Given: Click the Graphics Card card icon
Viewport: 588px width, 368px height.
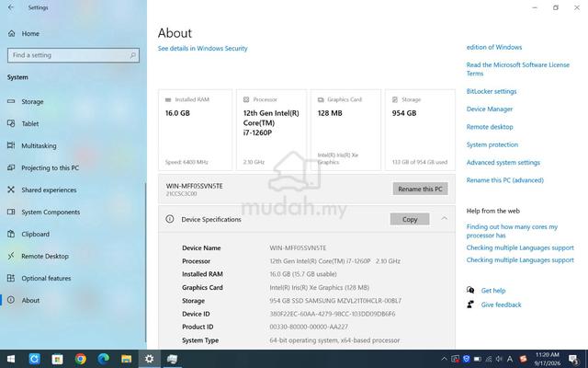Looking at the screenshot, I should pos(321,99).
